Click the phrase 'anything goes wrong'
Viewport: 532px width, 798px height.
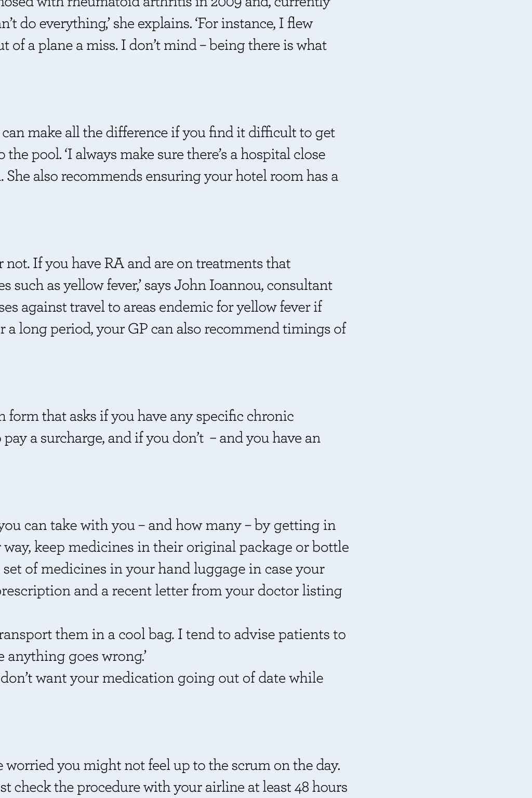click(x=76, y=656)
